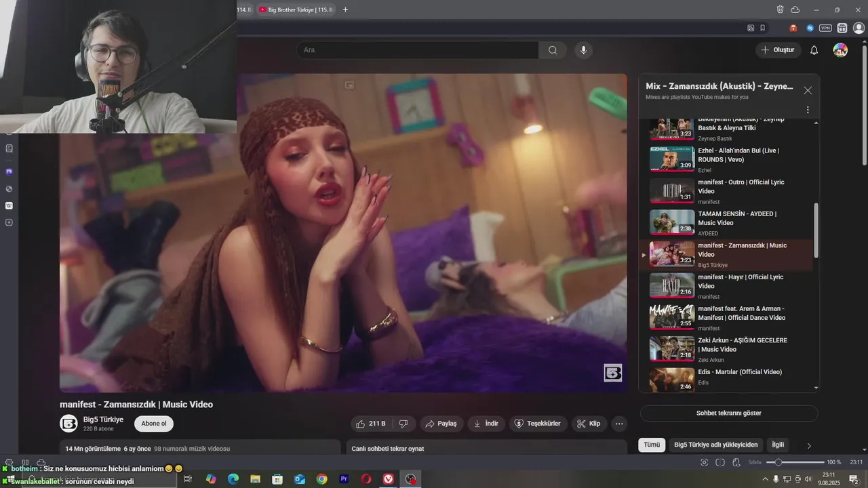Toggle the VPN button
Image resolution: width=868 pixels, height=488 pixels.
(x=825, y=28)
